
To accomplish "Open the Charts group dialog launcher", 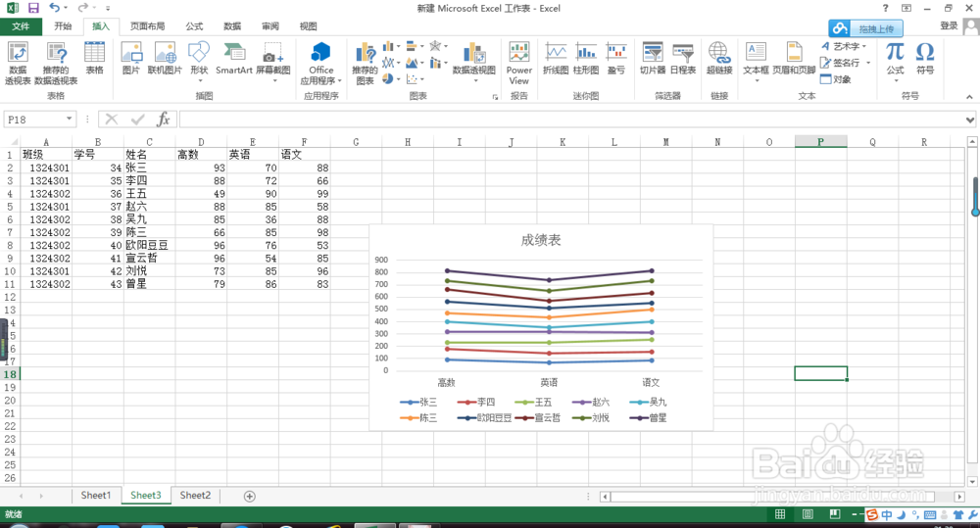I will coord(495,97).
